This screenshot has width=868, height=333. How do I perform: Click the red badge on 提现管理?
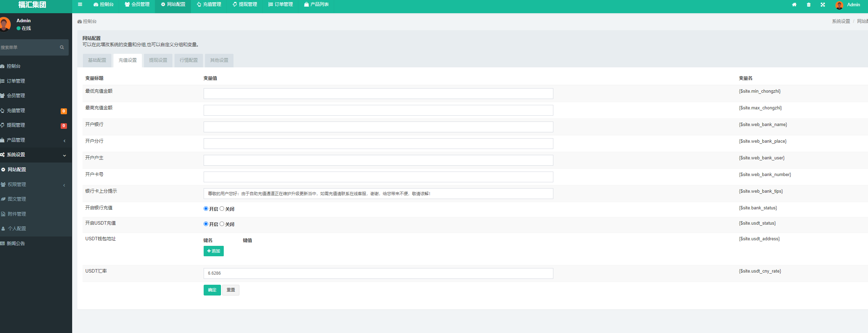[64, 126]
